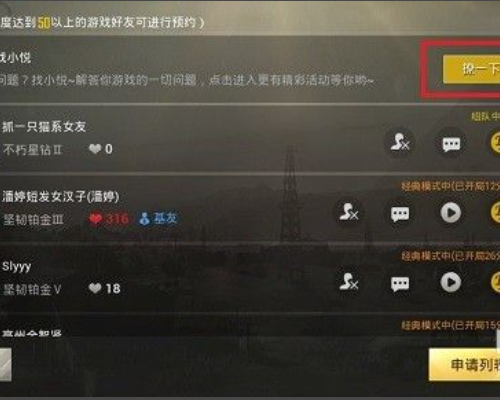The height and width of the screenshot is (400, 500).
Task: Click gold coin icon for 抓一只猫系女友
Action: 495,143
